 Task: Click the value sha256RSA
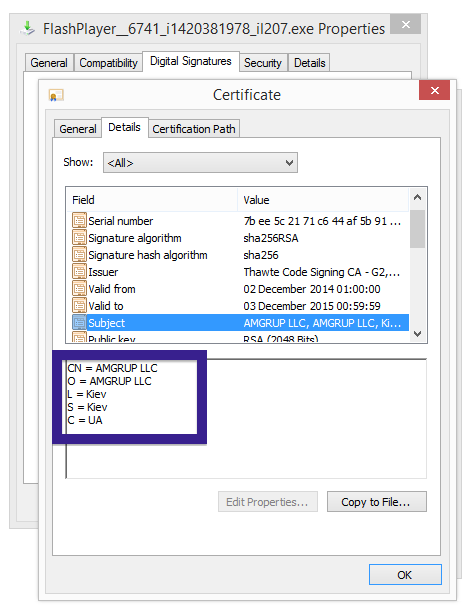pyautogui.click(x=271, y=238)
